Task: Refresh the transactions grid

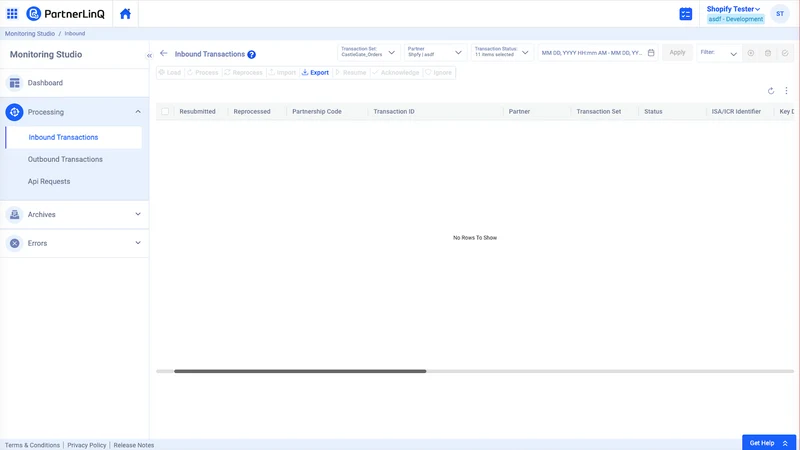Action: [771, 91]
